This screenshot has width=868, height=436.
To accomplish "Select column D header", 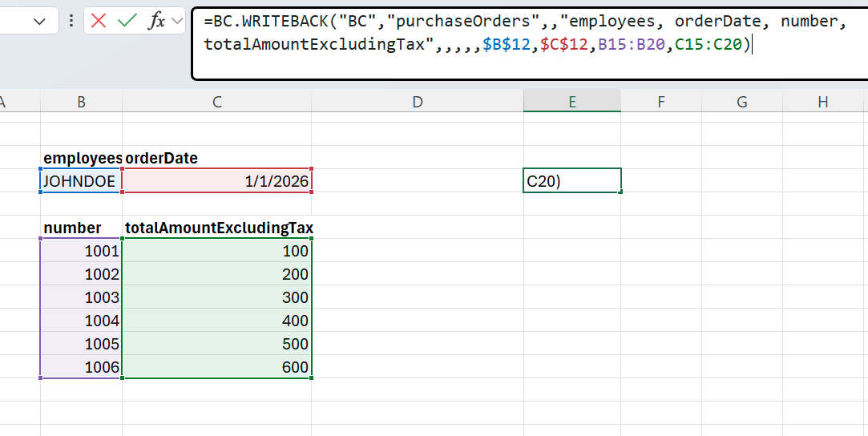I will (x=417, y=101).
